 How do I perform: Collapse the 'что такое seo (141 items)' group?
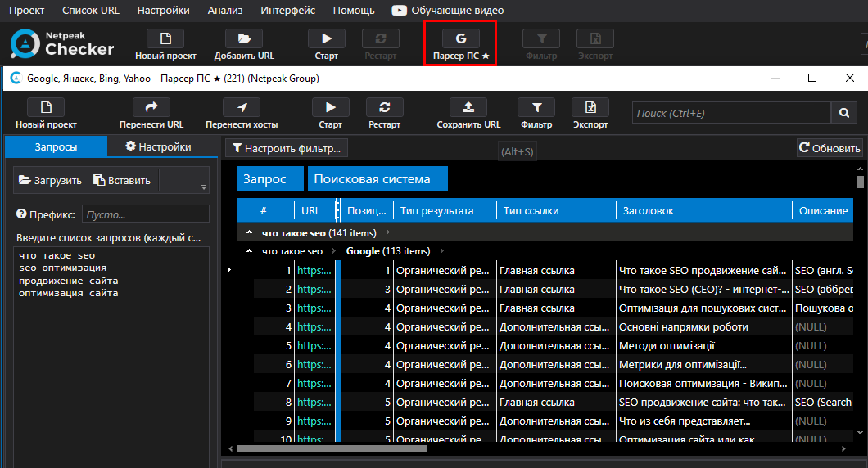tap(249, 233)
